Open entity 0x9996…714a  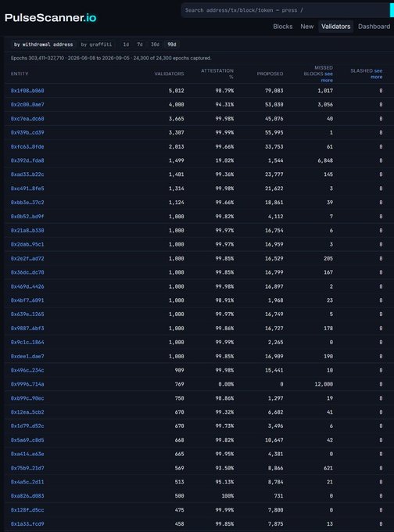pyautogui.click(x=27, y=384)
